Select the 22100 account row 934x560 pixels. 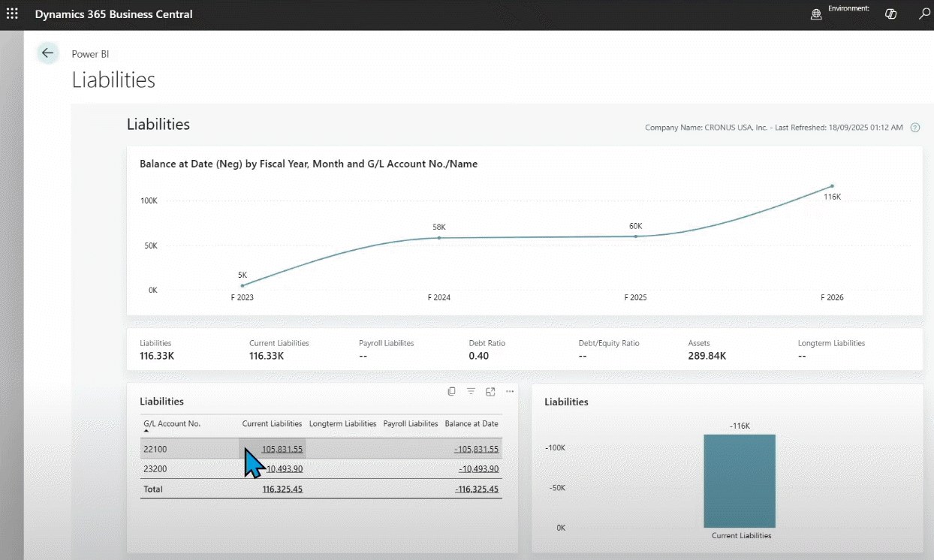[x=154, y=449]
